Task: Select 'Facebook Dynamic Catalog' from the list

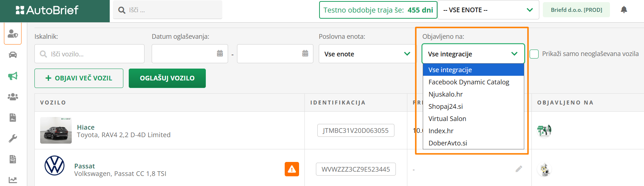Action: click(x=469, y=82)
